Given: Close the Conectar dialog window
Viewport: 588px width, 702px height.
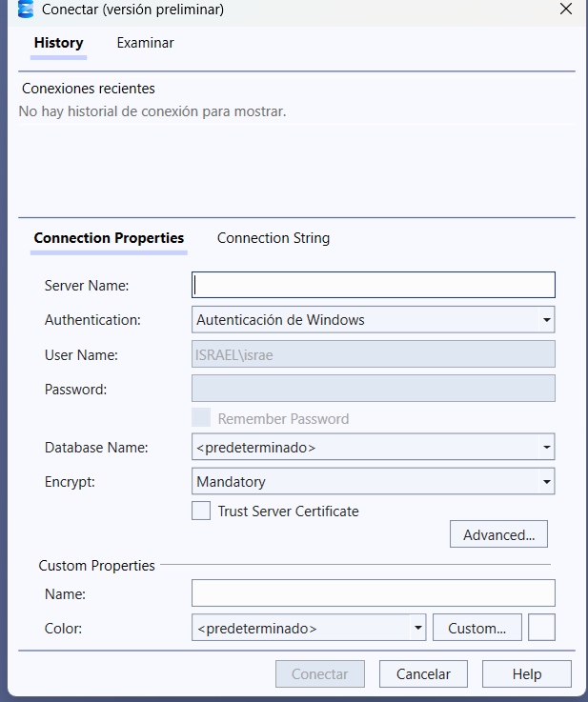Looking at the screenshot, I should tap(566, 10).
